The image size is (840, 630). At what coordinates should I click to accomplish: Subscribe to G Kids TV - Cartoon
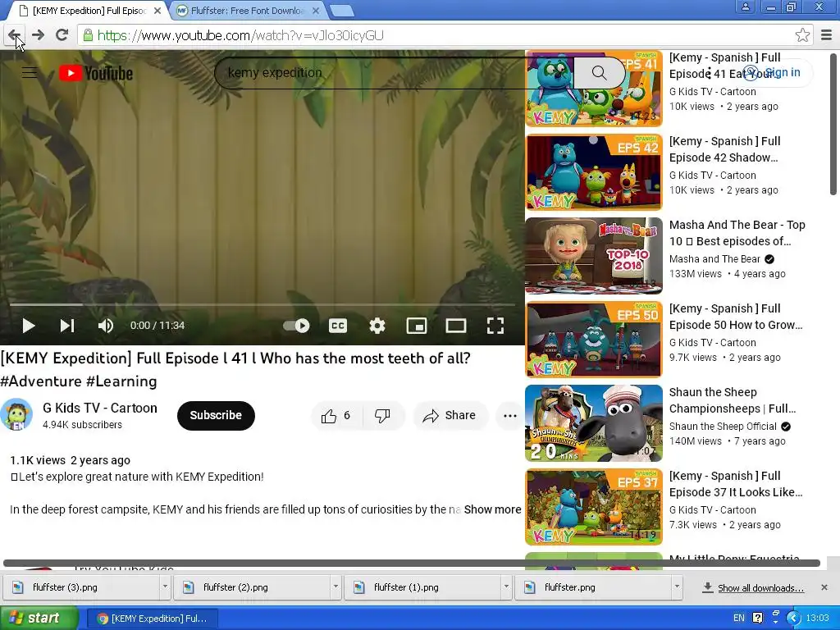pyautogui.click(x=216, y=415)
